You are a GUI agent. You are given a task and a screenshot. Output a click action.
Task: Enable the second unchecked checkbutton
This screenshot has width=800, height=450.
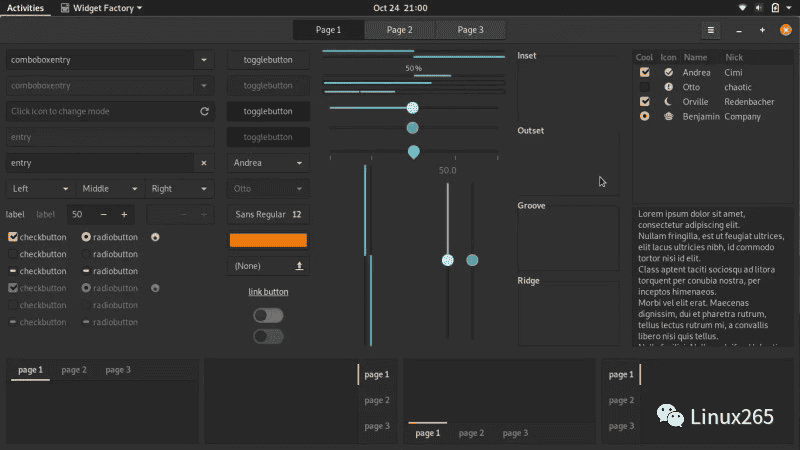(13, 254)
